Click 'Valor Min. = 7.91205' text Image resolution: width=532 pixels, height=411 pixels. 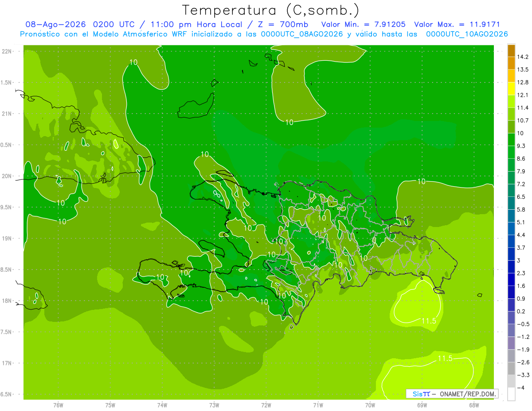[x=363, y=24]
